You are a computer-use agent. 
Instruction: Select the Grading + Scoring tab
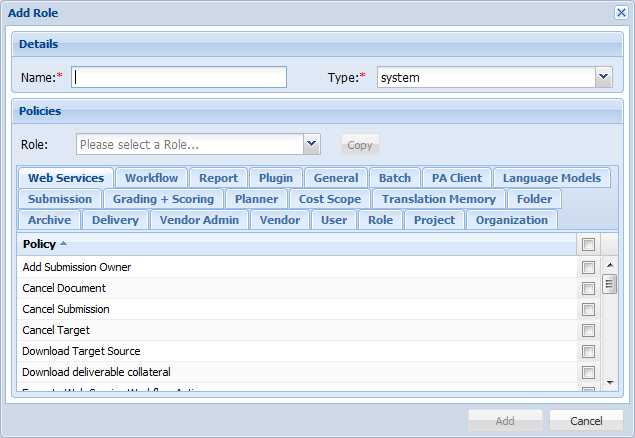click(x=163, y=199)
